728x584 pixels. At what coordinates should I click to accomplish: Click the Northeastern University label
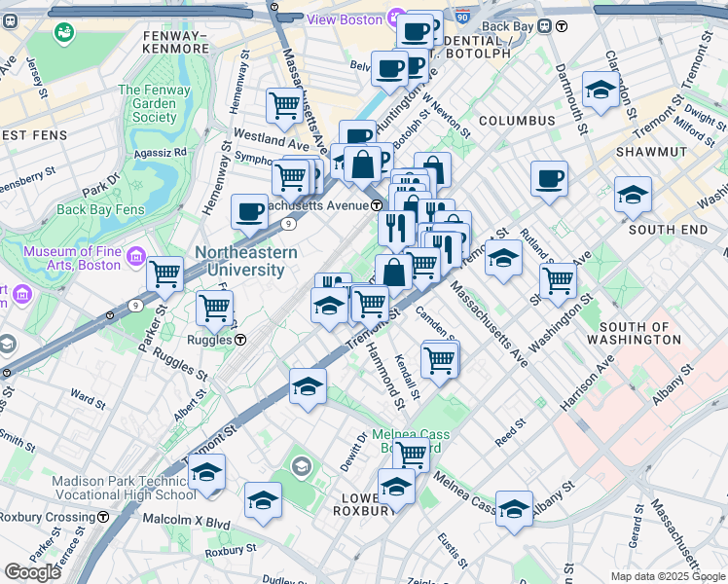[x=246, y=261]
